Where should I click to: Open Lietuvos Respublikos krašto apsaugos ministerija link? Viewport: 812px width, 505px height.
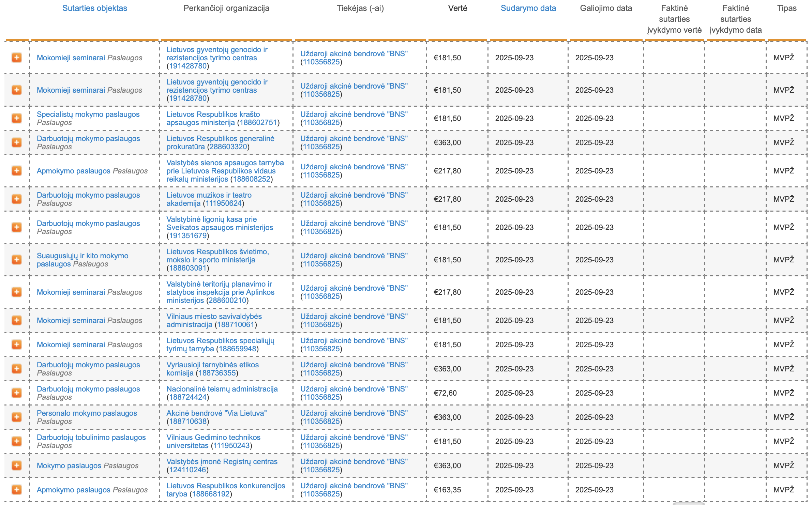[x=213, y=118]
